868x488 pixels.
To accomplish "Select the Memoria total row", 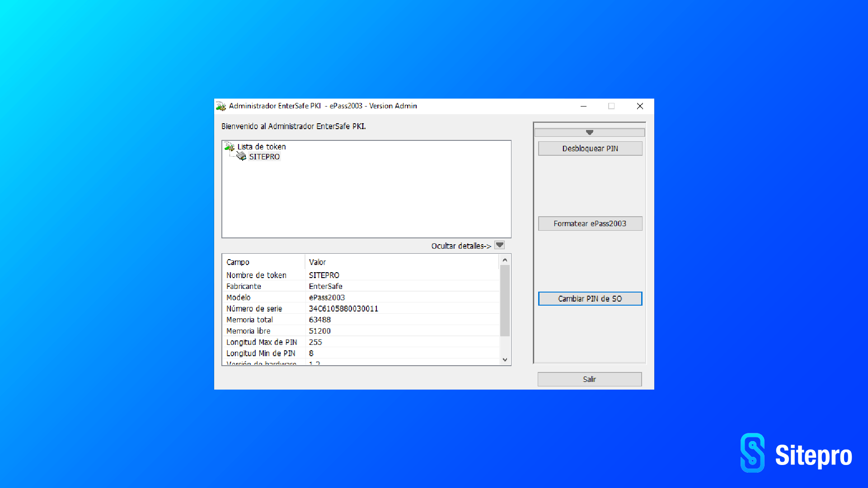I will [361, 320].
